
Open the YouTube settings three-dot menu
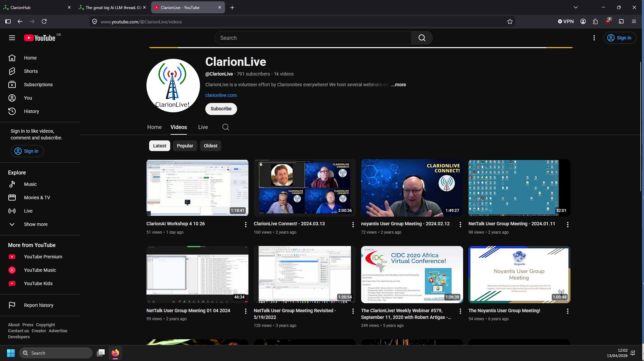coord(594,38)
